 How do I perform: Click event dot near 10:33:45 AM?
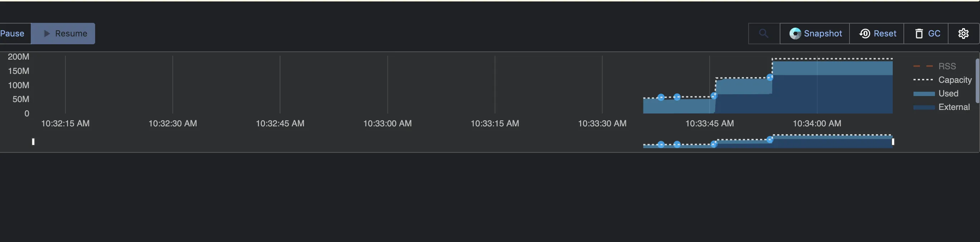[714, 96]
